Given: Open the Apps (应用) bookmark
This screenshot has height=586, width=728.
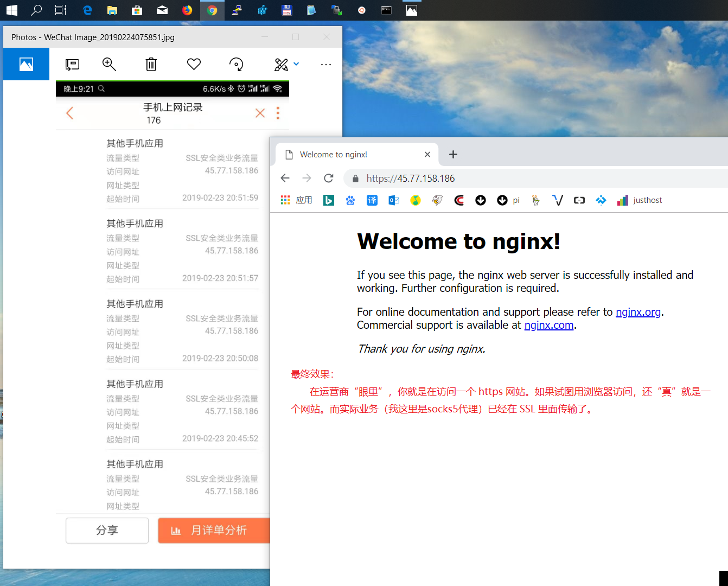Looking at the screenshot, I should pos(296,200).
